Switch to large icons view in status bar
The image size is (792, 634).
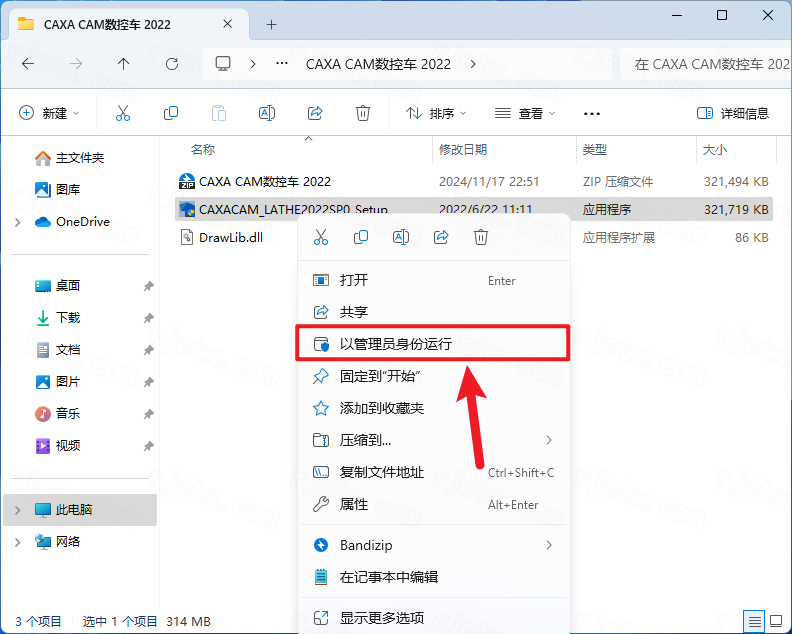click(776, 620)
